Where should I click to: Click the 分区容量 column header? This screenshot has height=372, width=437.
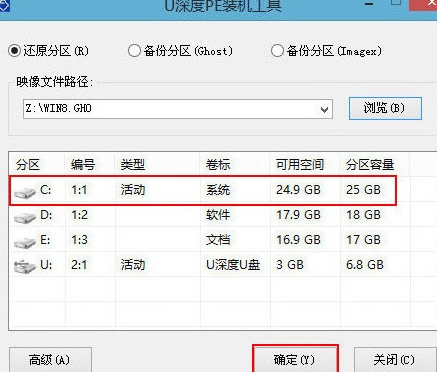[x=370, y=164]
